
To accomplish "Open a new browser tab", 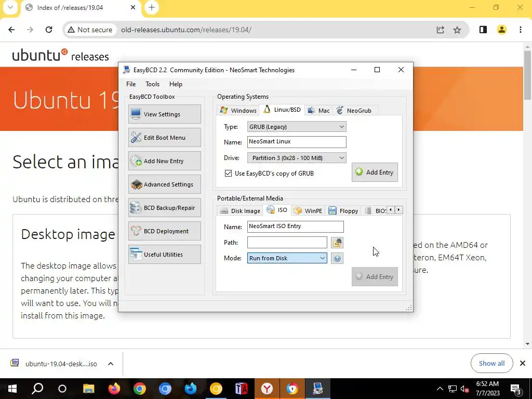I will (152, 7).
